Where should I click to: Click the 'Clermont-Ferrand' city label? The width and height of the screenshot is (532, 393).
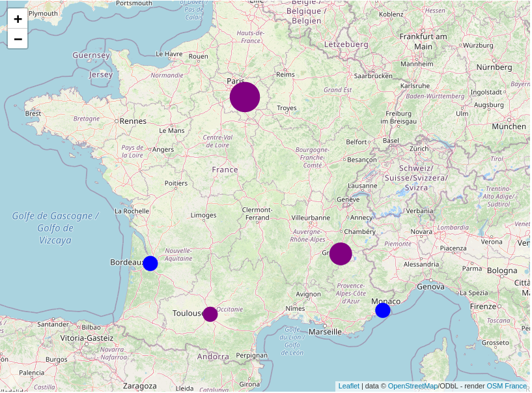coord(257,214)
